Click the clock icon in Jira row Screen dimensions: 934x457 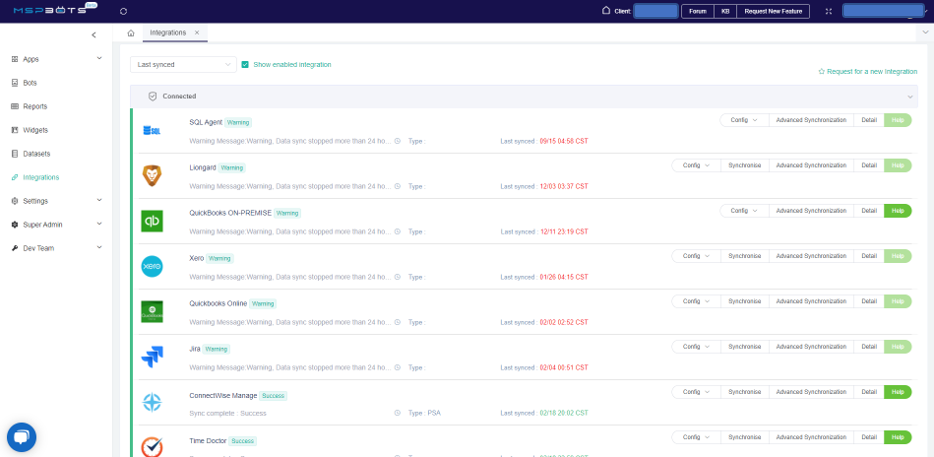pos(397,368)
